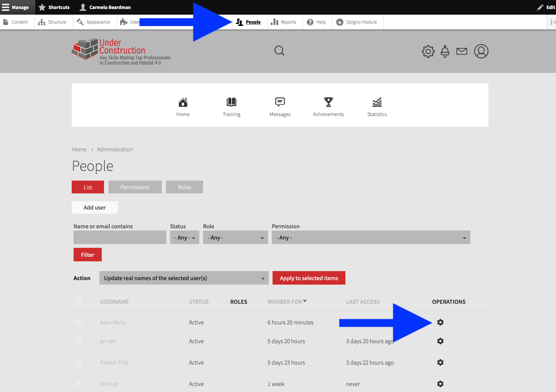
Task: Check the Asier Neira row checkbox
Action: (79, 322)
